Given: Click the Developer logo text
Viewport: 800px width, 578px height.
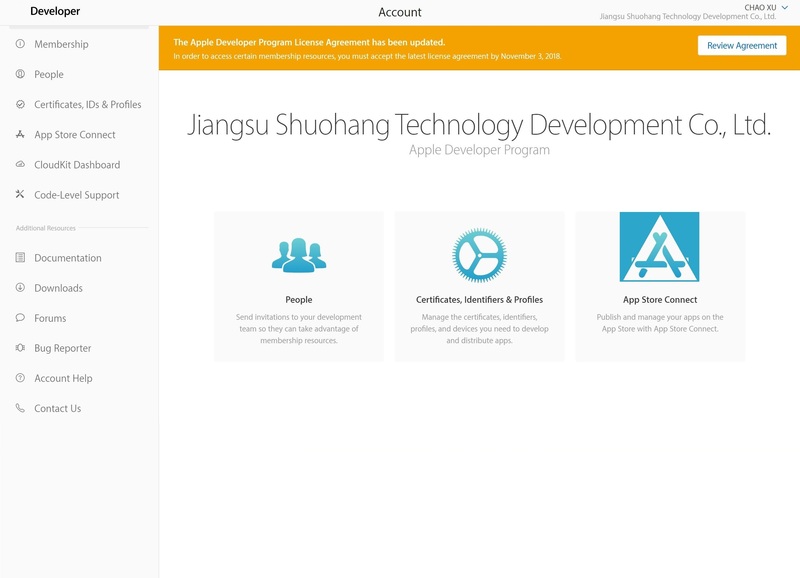Looking at the screenshot, I should click(55, 11).
